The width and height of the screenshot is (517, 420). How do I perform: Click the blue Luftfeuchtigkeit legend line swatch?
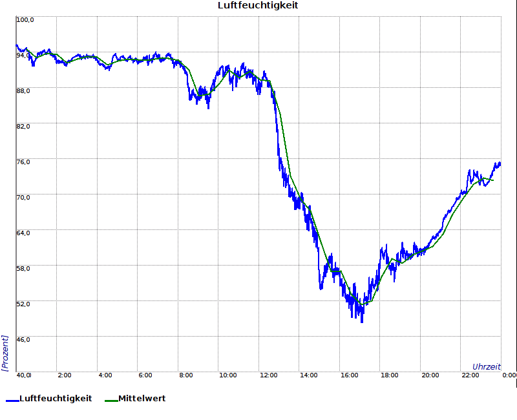tap(12, 400)
